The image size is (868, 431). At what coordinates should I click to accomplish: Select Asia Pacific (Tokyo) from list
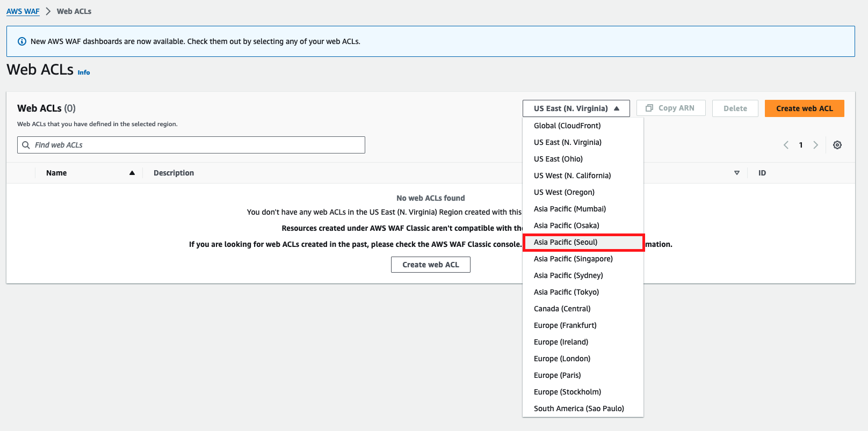(566, 292)
